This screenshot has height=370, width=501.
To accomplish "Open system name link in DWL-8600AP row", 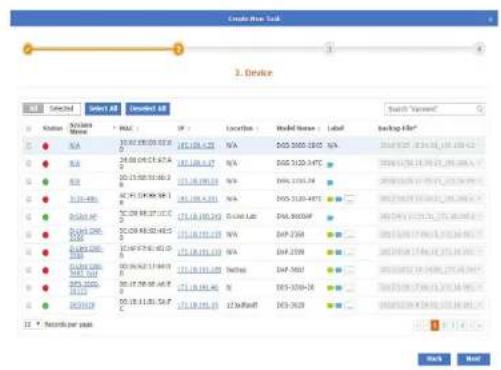I will [83, 217].
